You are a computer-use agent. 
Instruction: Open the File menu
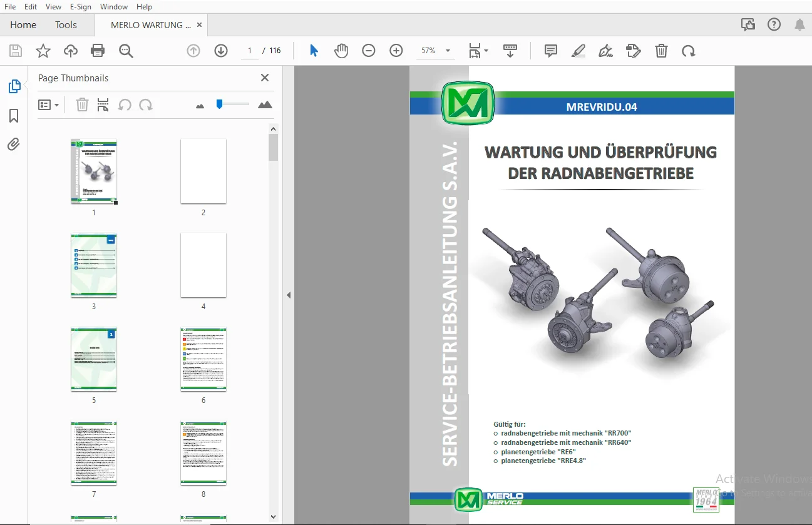(x=10, y=6)
